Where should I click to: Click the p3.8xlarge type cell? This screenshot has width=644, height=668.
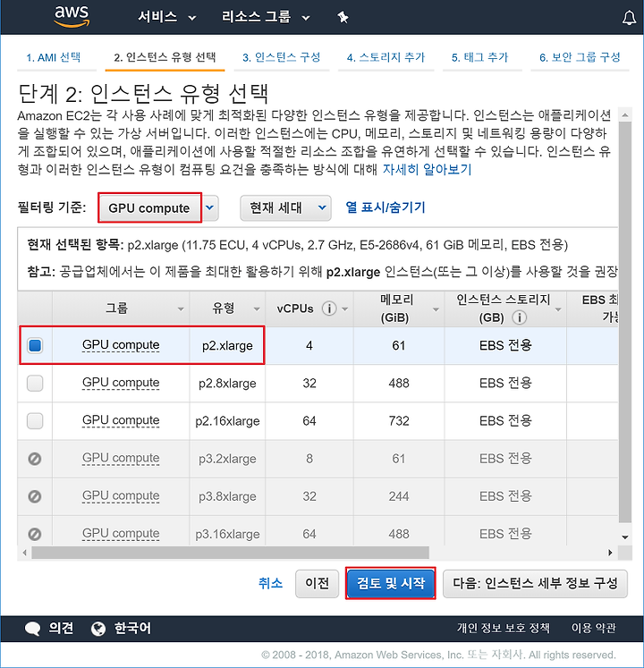click(227, 496)
